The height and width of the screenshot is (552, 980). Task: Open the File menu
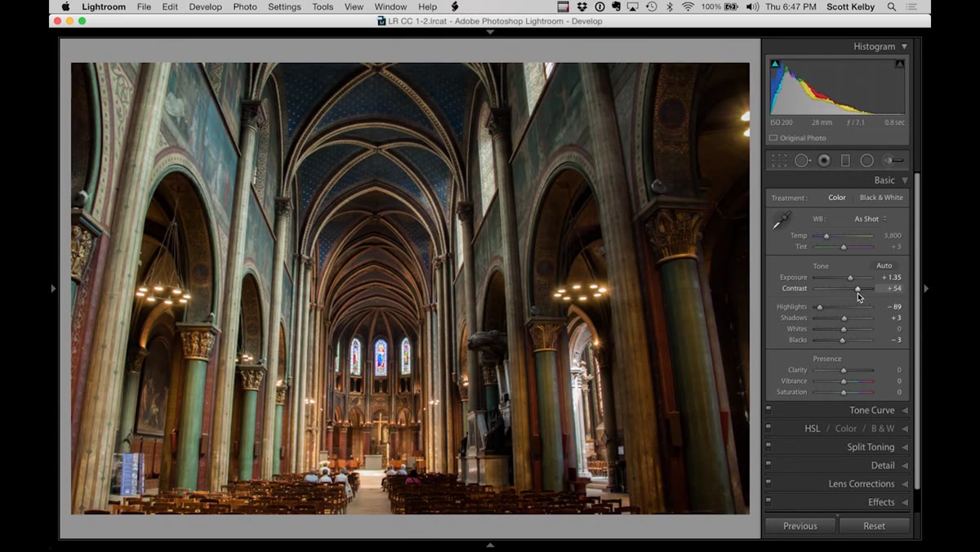pos(144,7)
